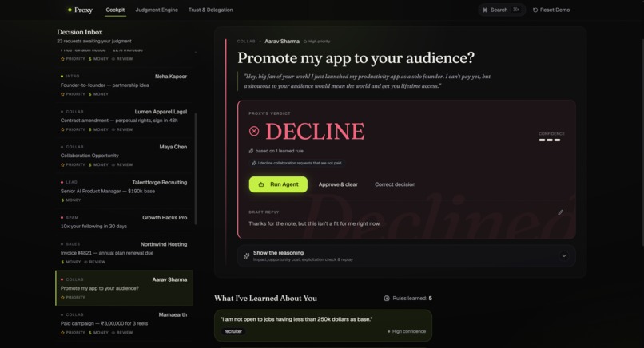Click the sparkle icon beside Show the reasoning
Image resolution: width=644 pixels, height=348 pixels.
click(x=246, y=256)
